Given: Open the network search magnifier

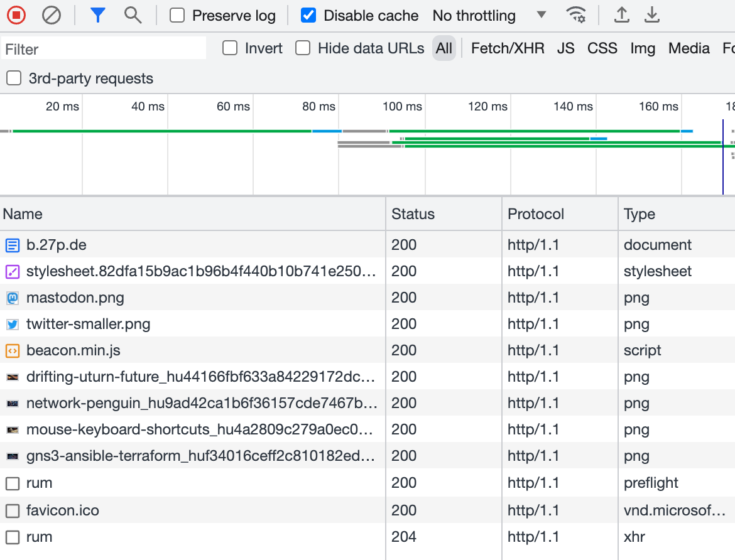Looking at the screenshot, I should tap(133, 15).
